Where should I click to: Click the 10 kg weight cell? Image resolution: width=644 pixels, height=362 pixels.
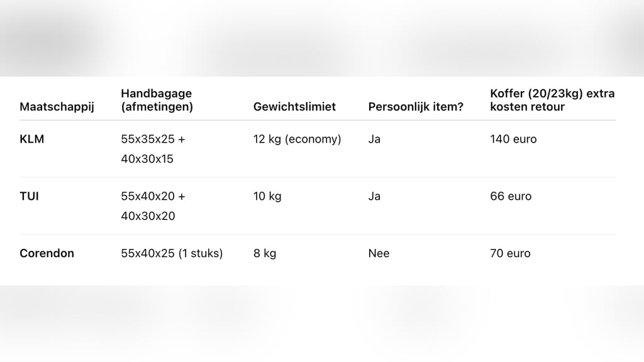pos(267,196)
